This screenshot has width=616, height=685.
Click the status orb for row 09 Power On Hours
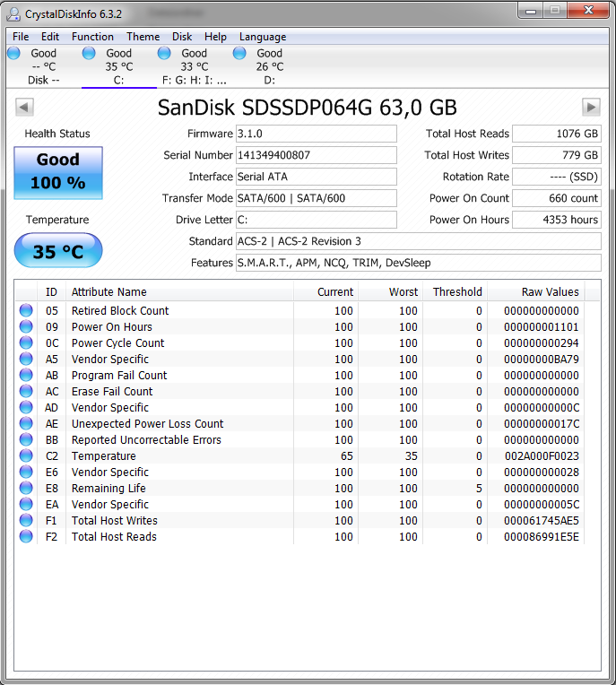click(x=26, y=326)
